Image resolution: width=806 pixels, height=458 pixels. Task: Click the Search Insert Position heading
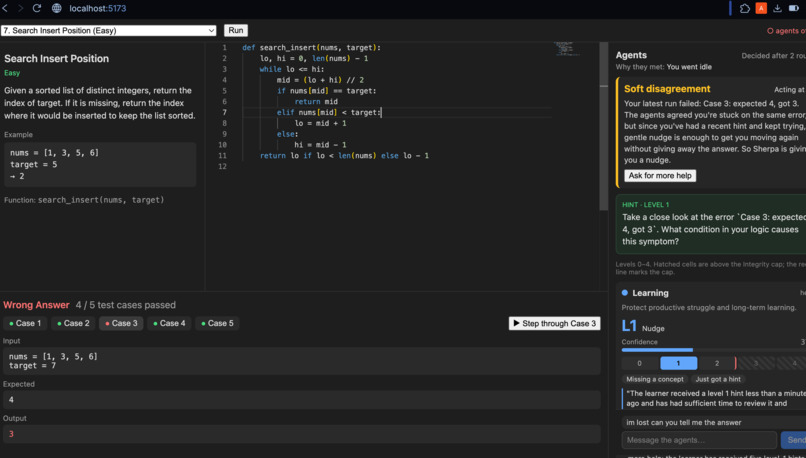[57, 59]
